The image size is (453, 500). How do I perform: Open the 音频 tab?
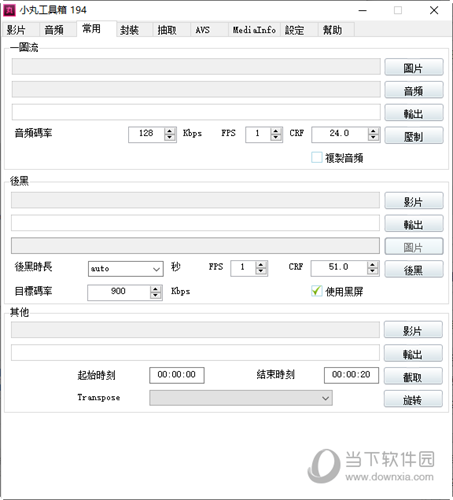pos(58,30)
